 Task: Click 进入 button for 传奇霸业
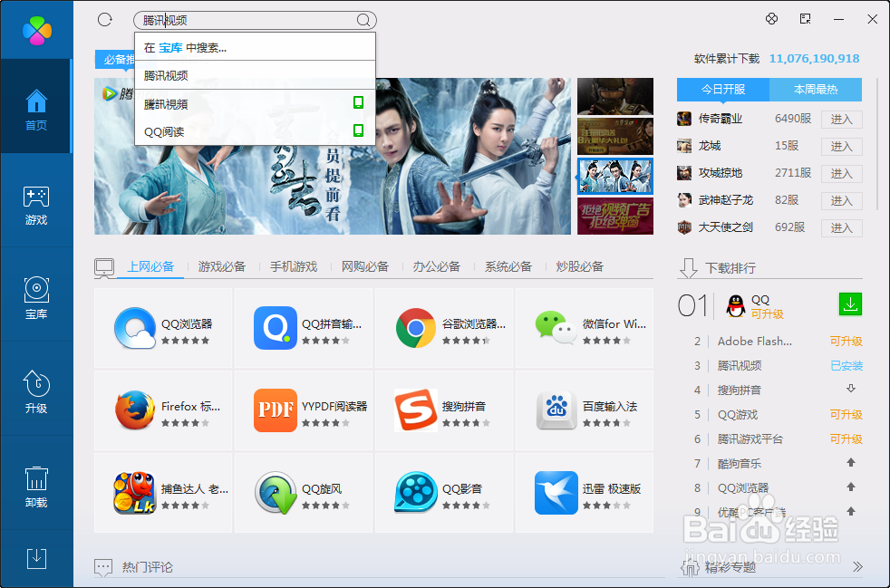842,120
